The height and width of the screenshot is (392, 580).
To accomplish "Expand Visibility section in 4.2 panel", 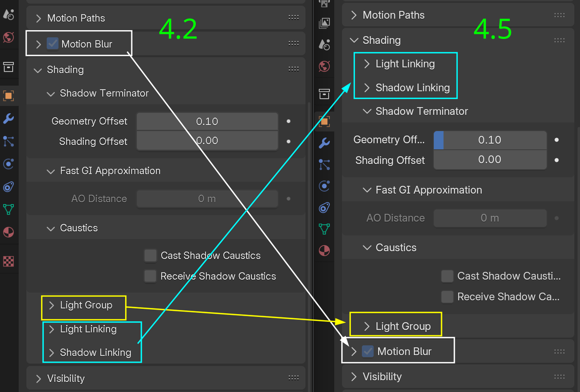I will pos(38,378).
